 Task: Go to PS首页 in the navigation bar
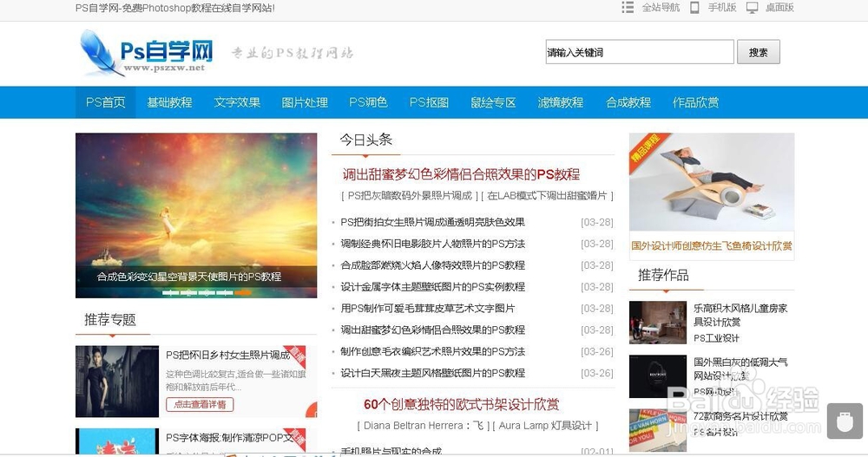[x=105, y=102]
